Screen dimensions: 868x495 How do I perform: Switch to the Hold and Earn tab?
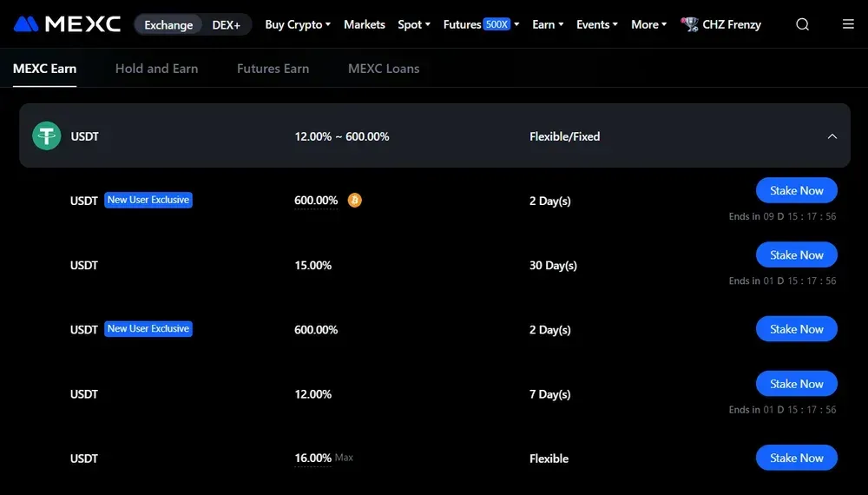[156, 69]
